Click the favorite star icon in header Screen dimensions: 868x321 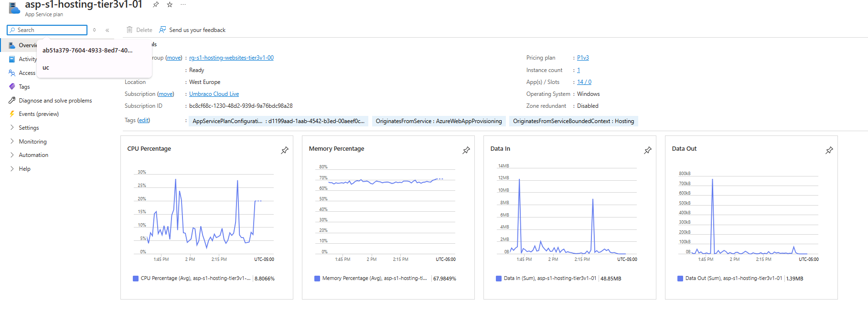pyautogui.click(x=170, y=5)
